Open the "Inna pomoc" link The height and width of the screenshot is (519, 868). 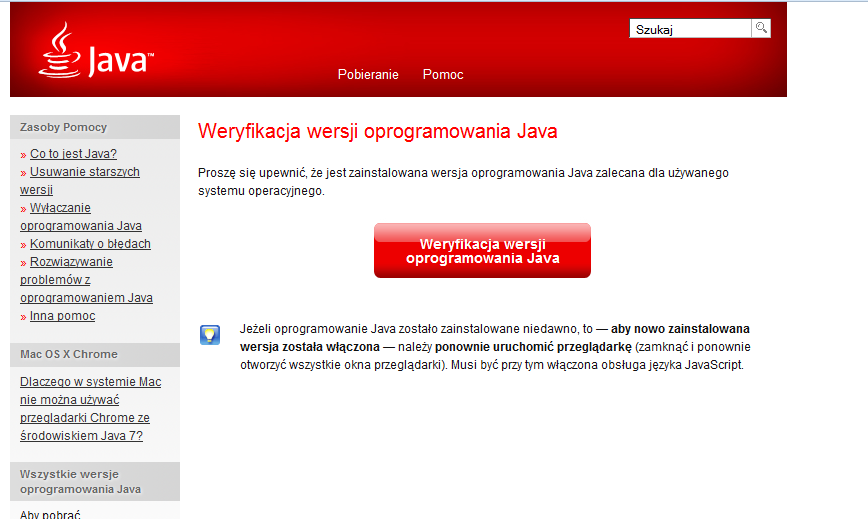[63, 316]
